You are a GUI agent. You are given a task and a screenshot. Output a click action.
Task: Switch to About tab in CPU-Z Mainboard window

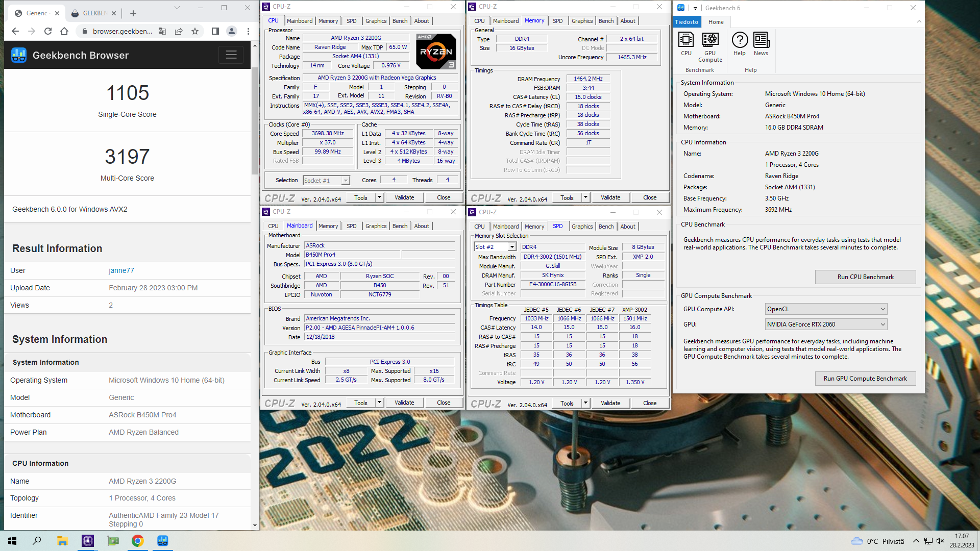coord(422,226)
